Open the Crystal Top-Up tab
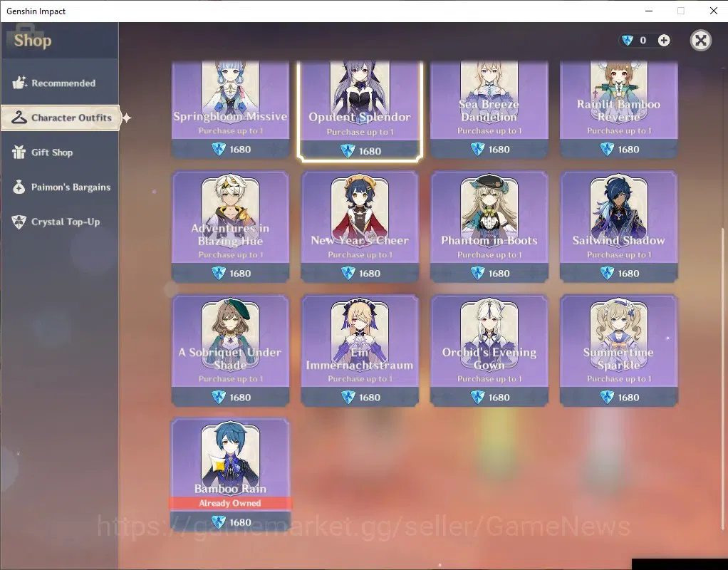728x570 pixels. (59, 222)
